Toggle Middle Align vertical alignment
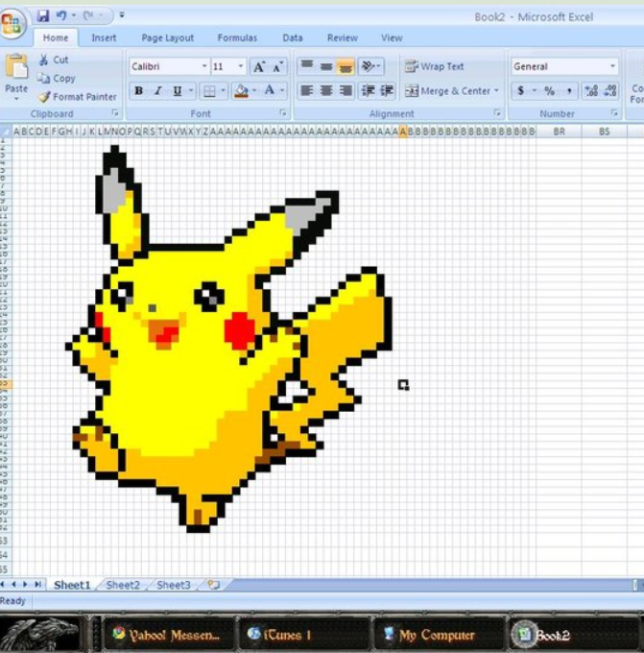Screen dimensions: 644x653 coord(326,66)
